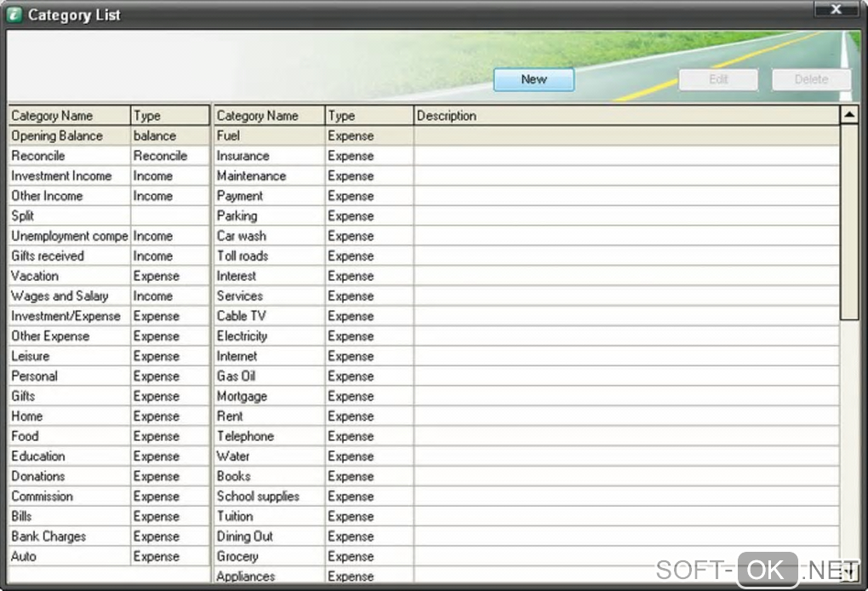This screenshot has width=868, height=591.
Task: Select the Electricity subcategory
Action: click(527, 336)
